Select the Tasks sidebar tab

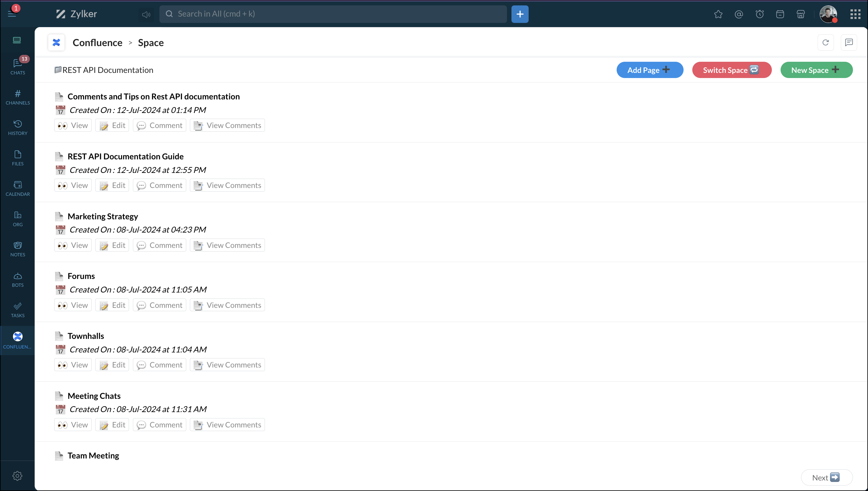pyautogui.click(x=17, y=310)
